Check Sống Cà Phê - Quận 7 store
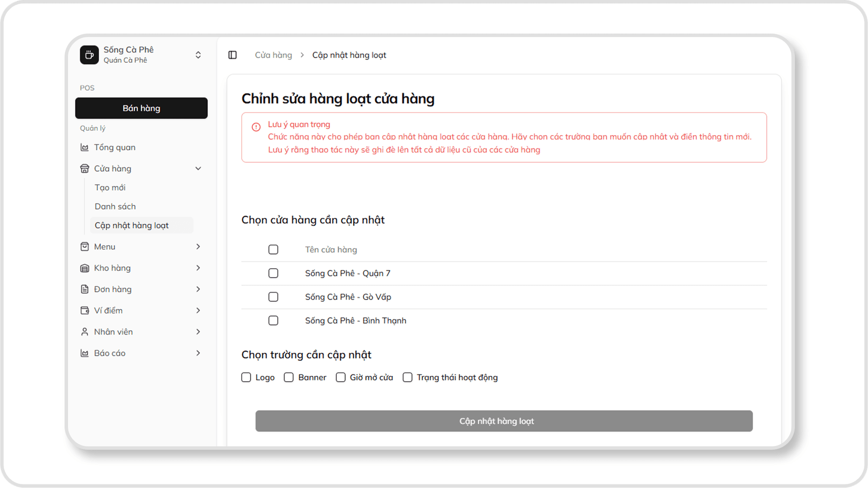Image resolution: width=868 pixels, height=488 pixels. click(x=273, y=273)
